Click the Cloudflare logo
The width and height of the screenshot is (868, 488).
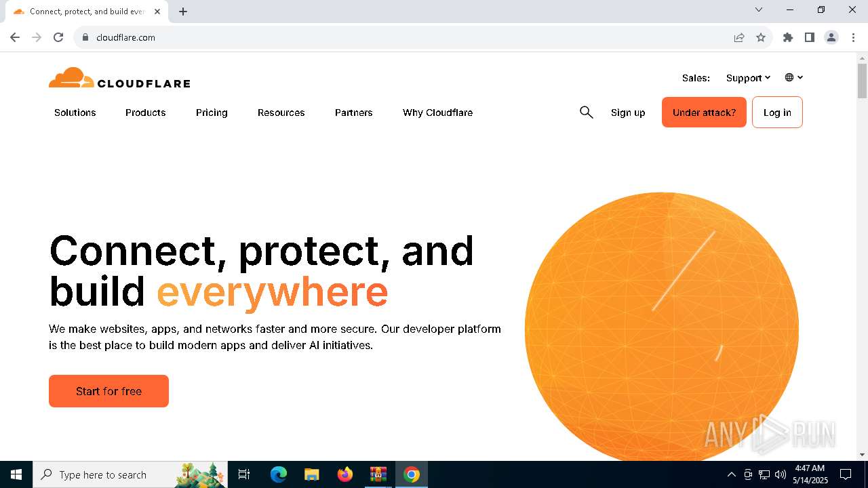pos(119,78)
